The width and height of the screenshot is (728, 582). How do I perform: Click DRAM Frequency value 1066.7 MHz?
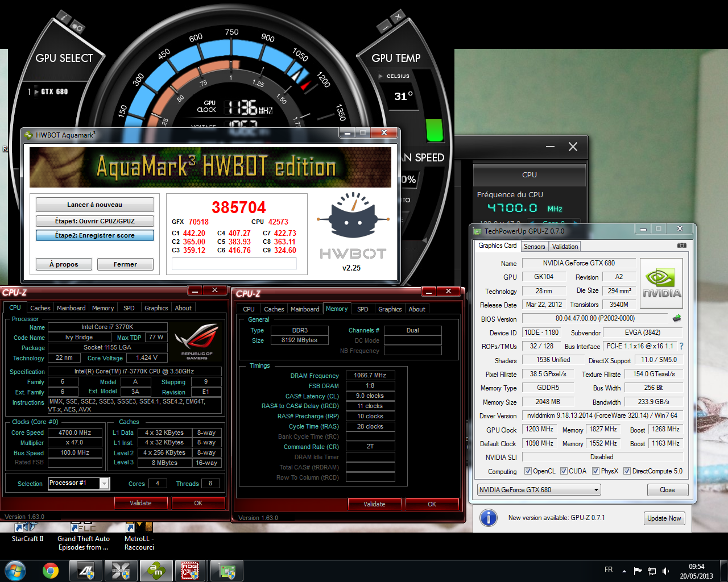coord(370,375)
